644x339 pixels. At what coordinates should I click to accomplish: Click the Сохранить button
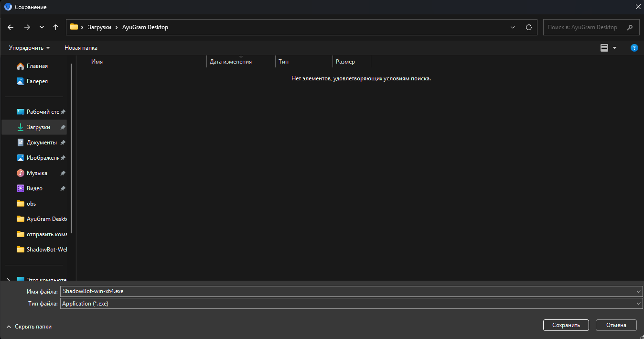point(566,325)
